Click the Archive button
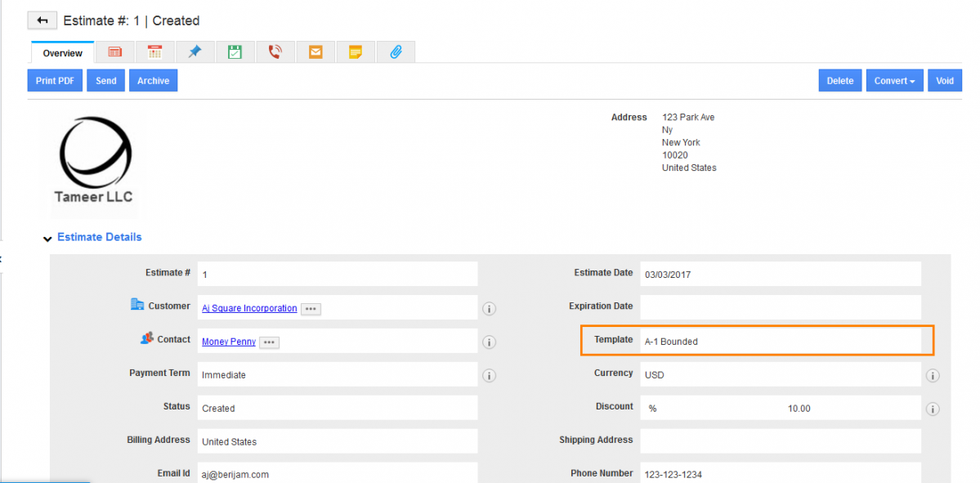This screenshot has height=483, width=980. tap(153, 81)
